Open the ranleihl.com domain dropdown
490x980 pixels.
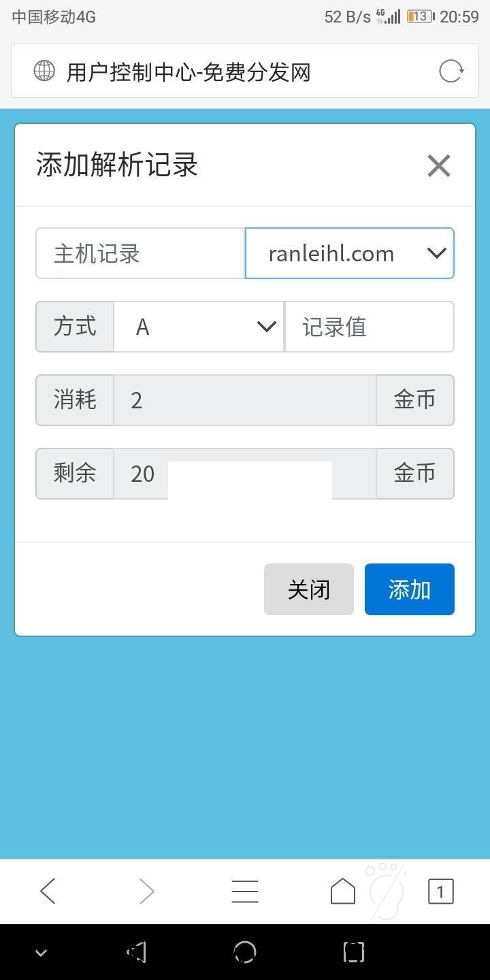[x=349, y=253]
